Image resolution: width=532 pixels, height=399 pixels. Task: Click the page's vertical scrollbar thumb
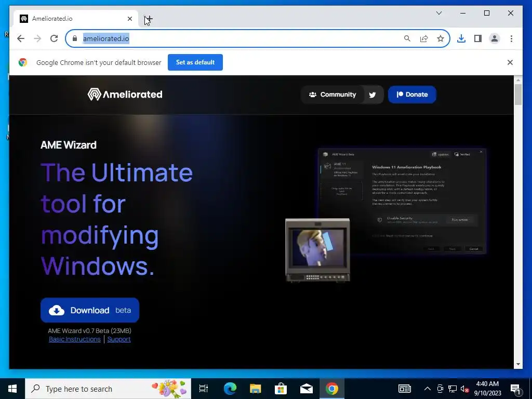[518, 95]
